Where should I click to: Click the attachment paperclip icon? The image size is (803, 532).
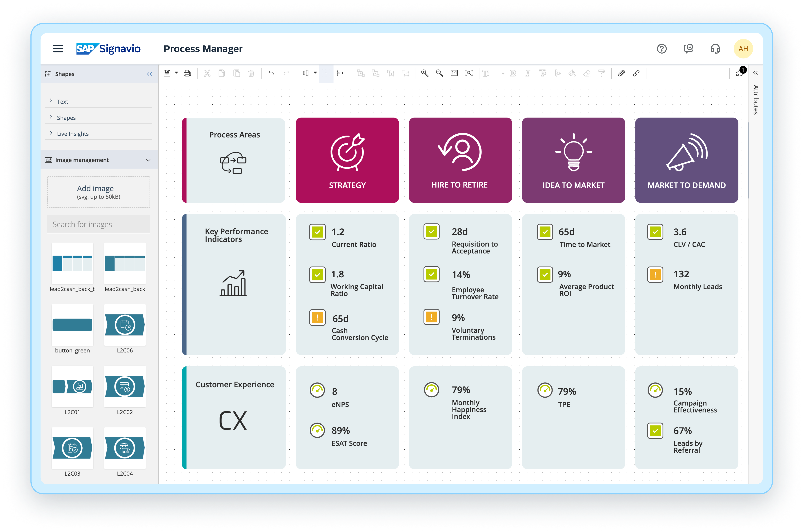pyautogui.click(x=621, y=73)
